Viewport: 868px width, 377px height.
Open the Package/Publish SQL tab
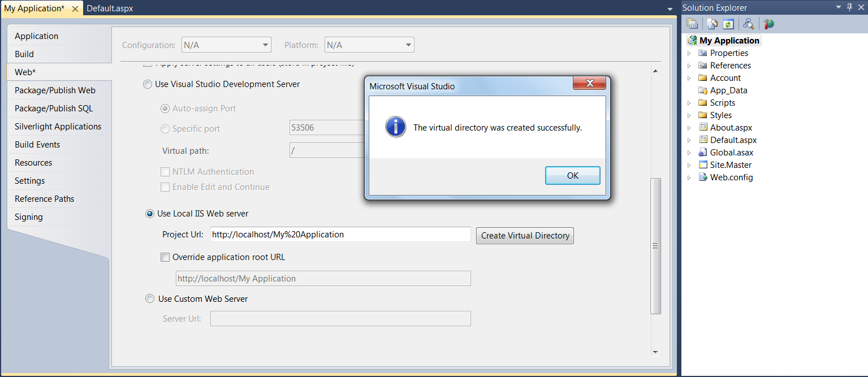point(59,109)
